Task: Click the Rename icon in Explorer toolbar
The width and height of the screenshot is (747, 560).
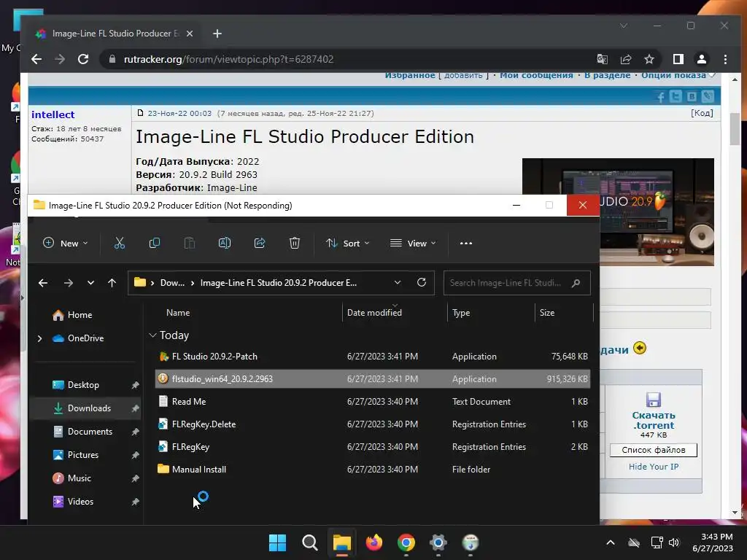Action: pyautogui.click(x=225, y=244)
